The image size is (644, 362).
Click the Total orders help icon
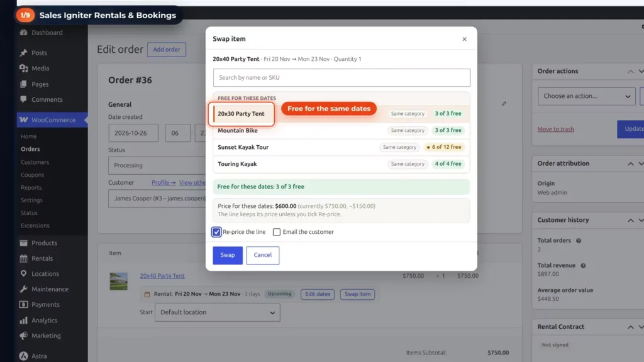[579, 241]
